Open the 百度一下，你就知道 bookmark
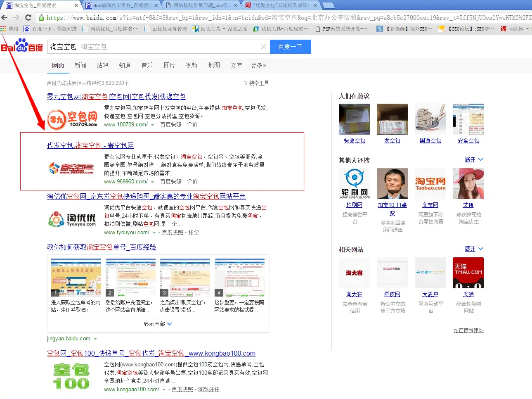The width and height of the screenshot is (532, 399). point(50,28)
